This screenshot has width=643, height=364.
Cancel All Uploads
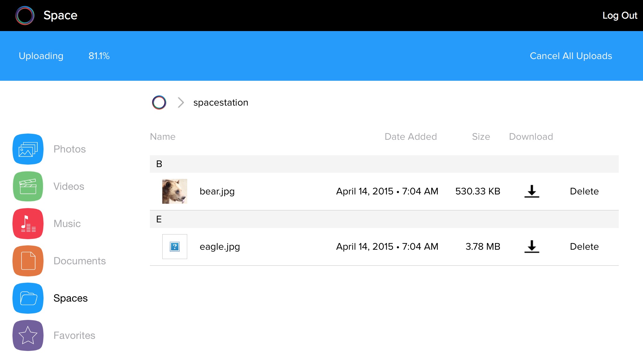click(x=571, y=56)
